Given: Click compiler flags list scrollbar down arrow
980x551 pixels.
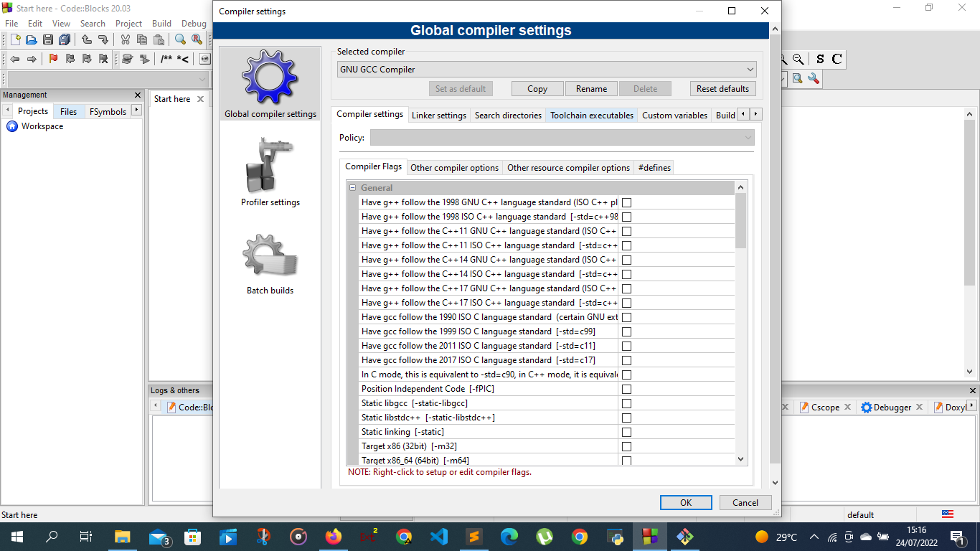Looking at the screenshot, I should tap(741, 459).
